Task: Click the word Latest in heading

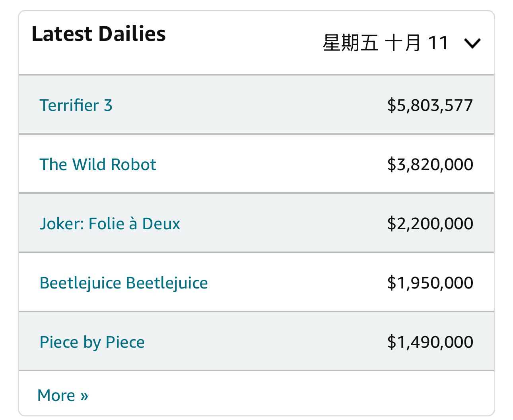Action: tap(62, 34)
